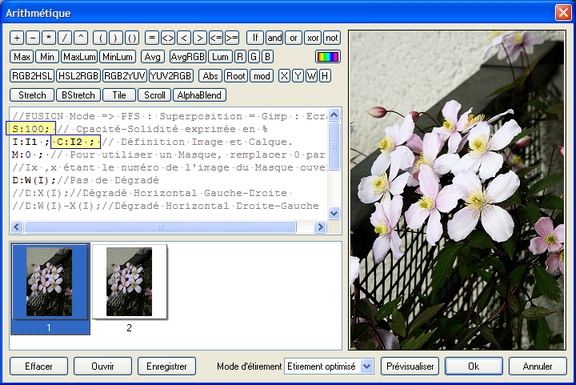The height and width of the screenshot is (385, 576).
Task: Insert the not-equal <> operator
Action: [168, 38]
